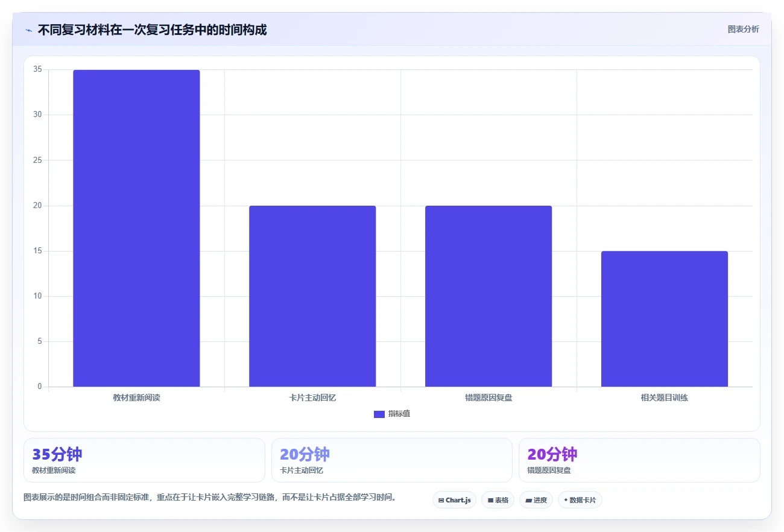Select the 相关题目训练 bar in chart
The width and height of the screenshot is (784, 532).
click(x=665, y=318)
